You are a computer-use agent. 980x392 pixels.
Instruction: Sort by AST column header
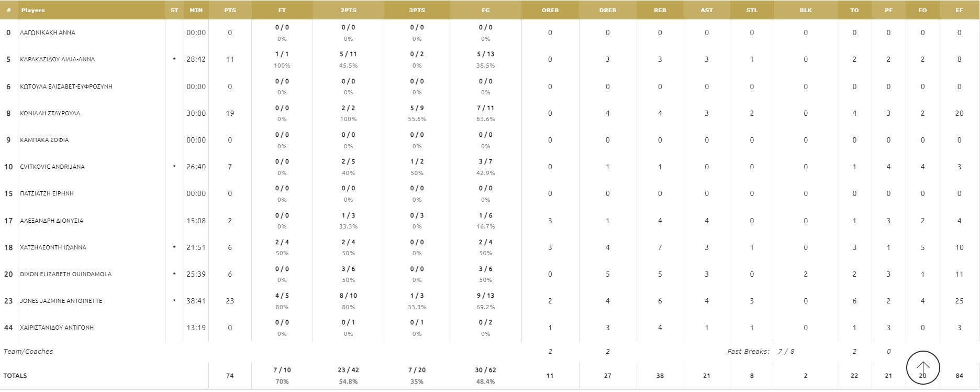coord(706,10)
